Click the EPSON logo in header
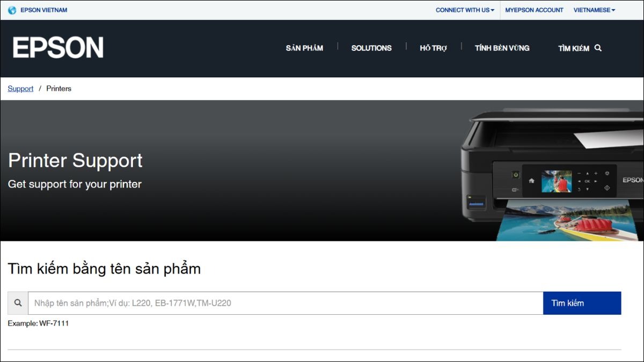This screenshot has width=644, height=362. pos(58,48)
